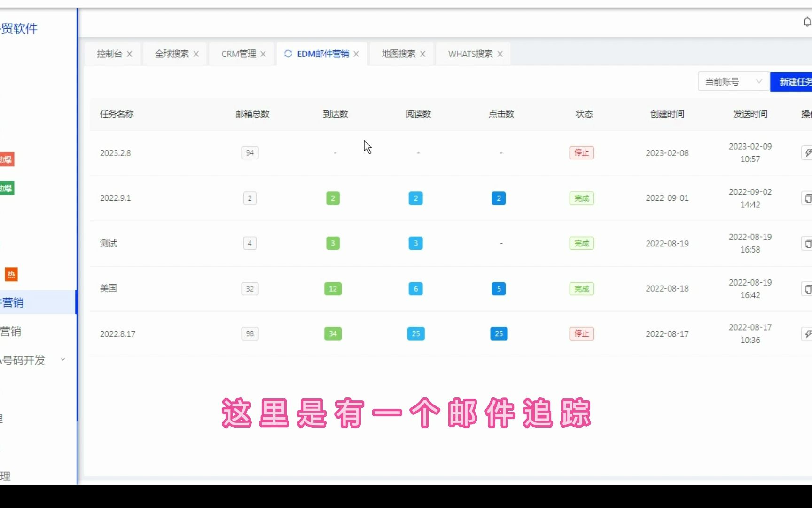Image resolution: width=812 pixels, height=508 pixels.
Task: Close the 地图搜索 tab
Action: click(422, 54)
